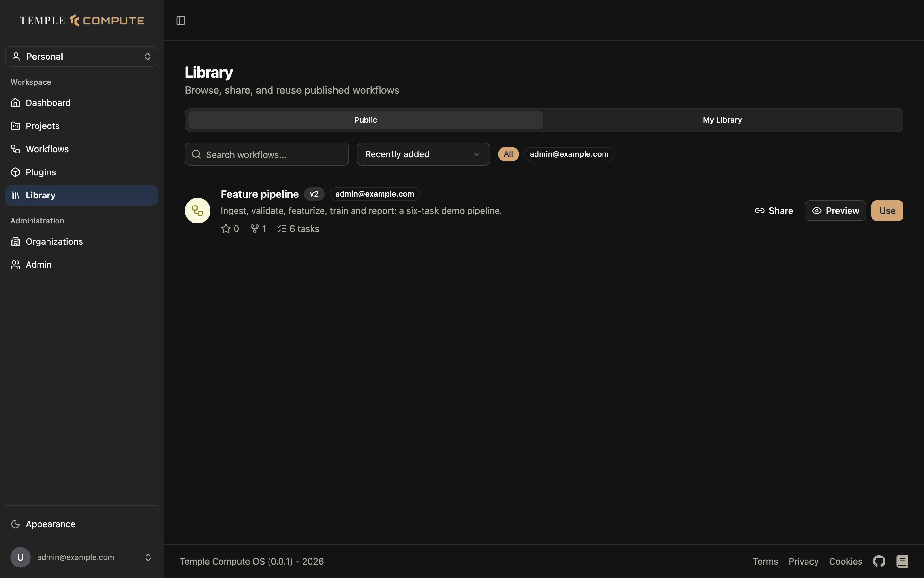Click the "6 tasks" label
Image resolution: width=924 pixels, height=578 pixels.
pos(304,229)
